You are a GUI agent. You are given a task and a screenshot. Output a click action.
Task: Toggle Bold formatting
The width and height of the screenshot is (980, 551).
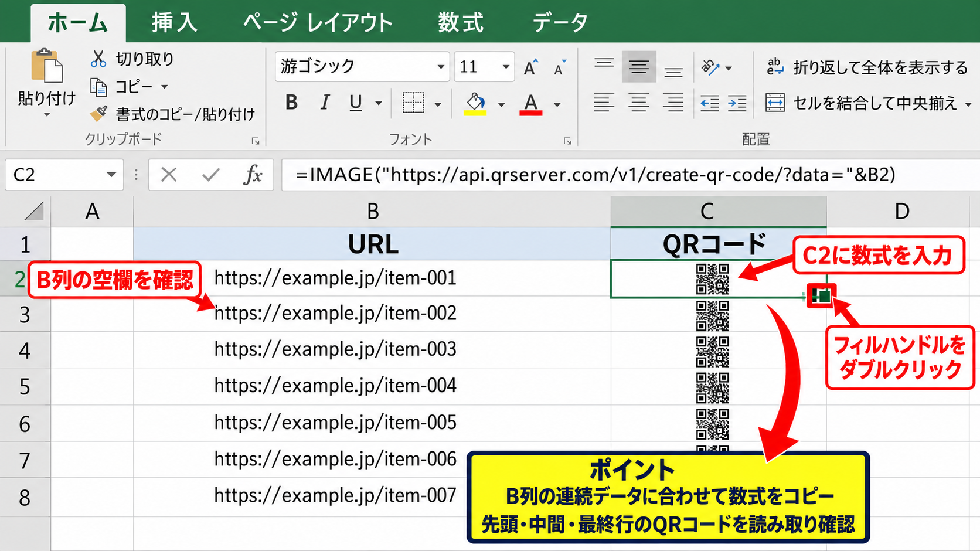[291, 103]
